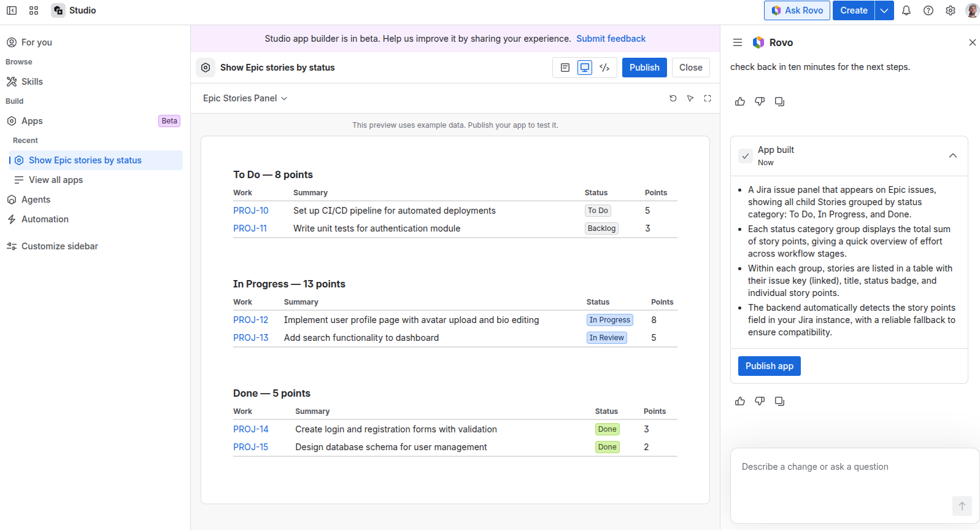Click thumbs up above the App built card

pyautogui.click(x=740, y=101)
